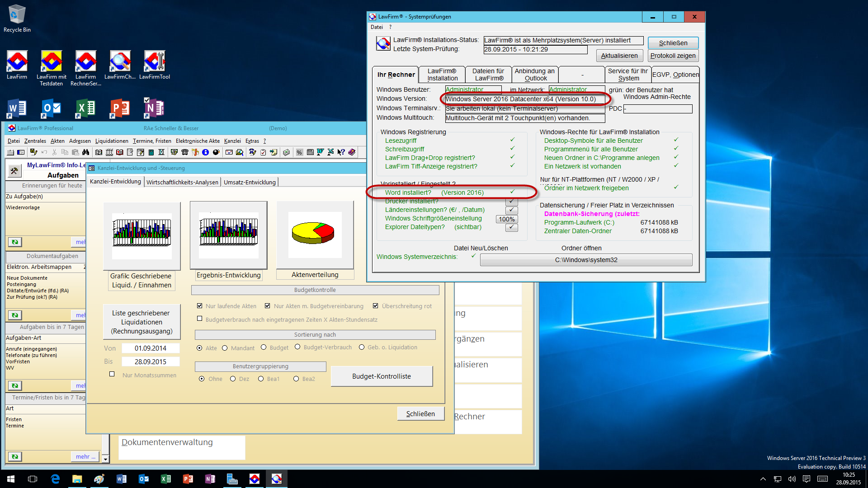868x488 pixels.
Task: Switch to Umsatz-Entwicklung tab
Action: tap(250, 182)
